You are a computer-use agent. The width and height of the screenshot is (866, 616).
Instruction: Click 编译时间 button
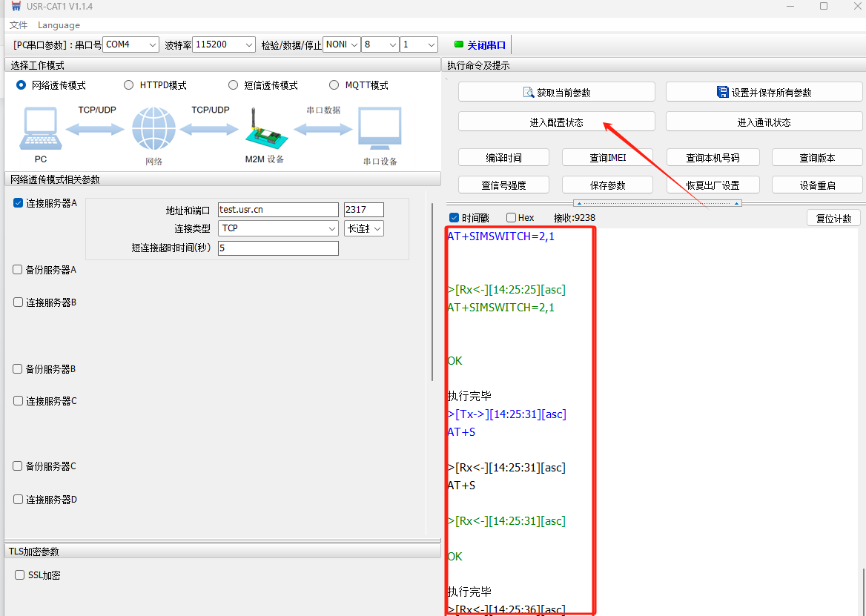point(503,158)
